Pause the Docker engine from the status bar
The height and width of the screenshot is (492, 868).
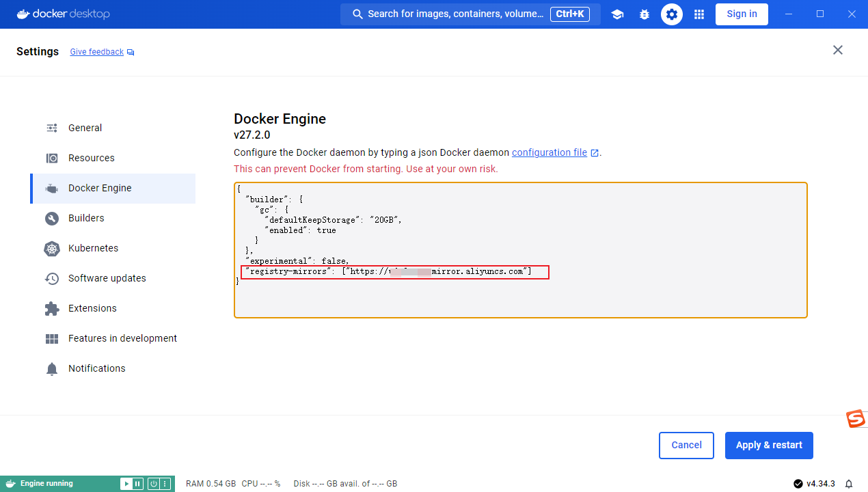137,484
